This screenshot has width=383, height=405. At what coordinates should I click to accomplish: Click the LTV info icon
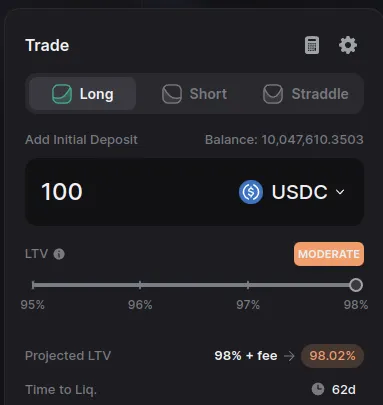click(x=59, y=254)
